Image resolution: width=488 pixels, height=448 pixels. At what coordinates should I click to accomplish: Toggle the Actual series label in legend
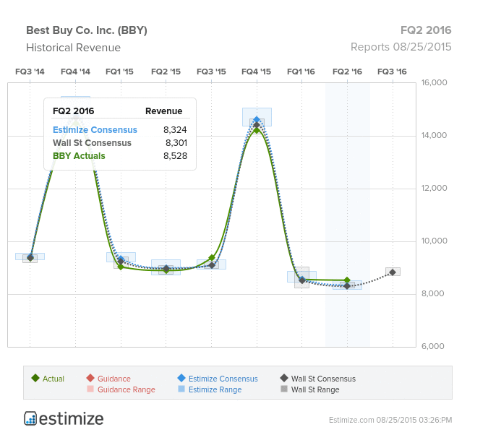pos(53,379)
